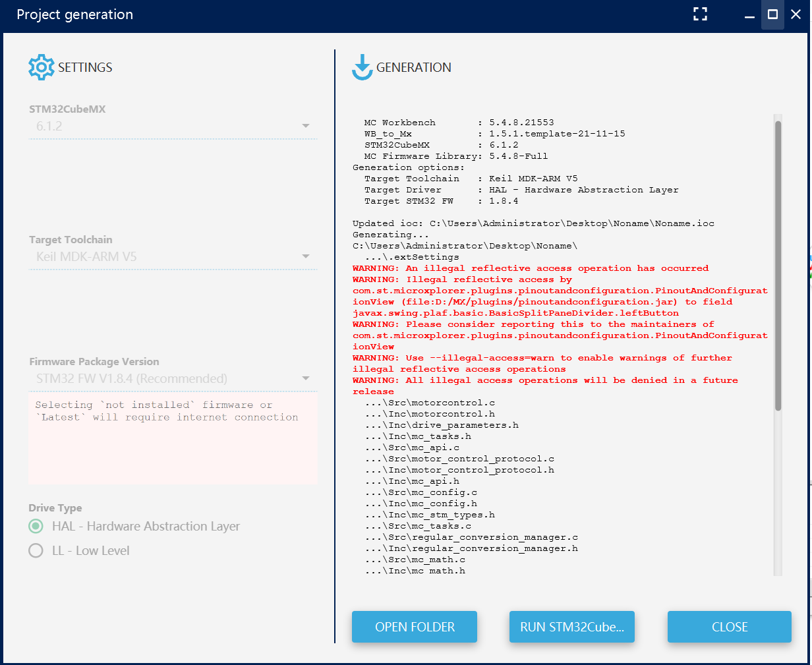812x665 pixels.
Task: Click the Settings gear icon
Action: pos(42,67)
